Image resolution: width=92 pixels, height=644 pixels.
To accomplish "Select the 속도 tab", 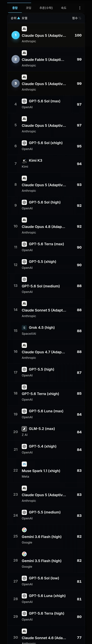I will (64, 8).
